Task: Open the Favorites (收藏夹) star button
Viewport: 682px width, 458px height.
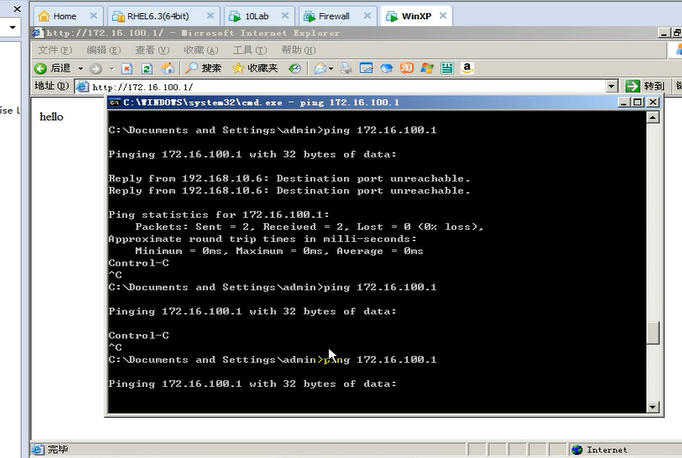Action: [x=255, y=68]
